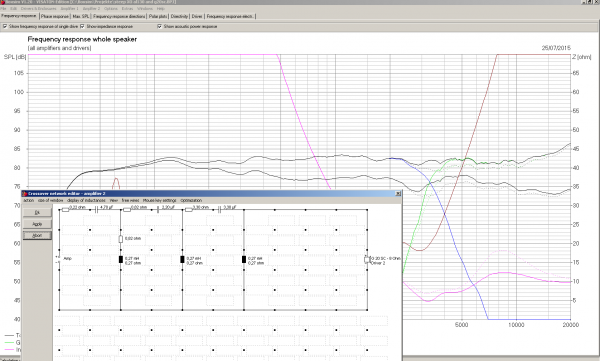
Task: Click the Z [ohm] axis label
Action: (x=582, y=57)
